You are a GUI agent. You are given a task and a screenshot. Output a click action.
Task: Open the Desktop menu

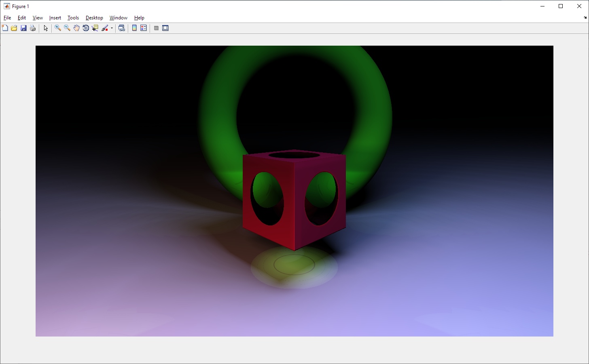[x=94, y=18]
